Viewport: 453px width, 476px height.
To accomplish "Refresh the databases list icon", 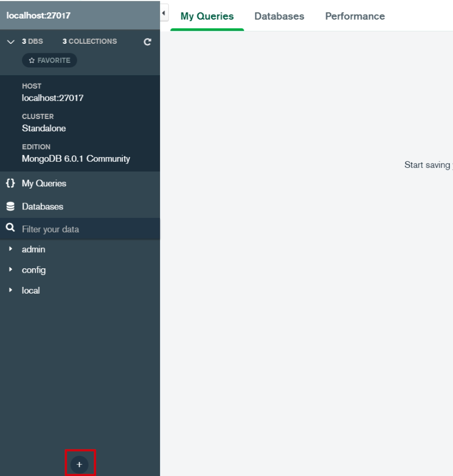I will pos(147,42).
